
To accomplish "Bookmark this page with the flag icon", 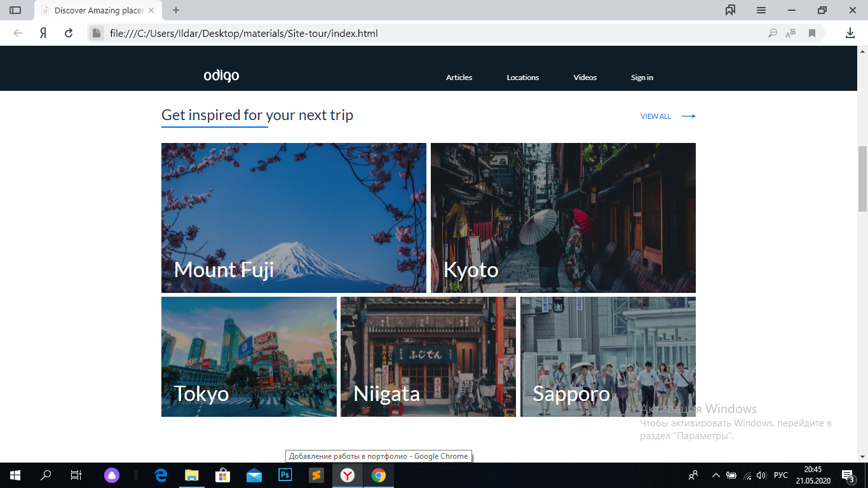I will [811, 33].
